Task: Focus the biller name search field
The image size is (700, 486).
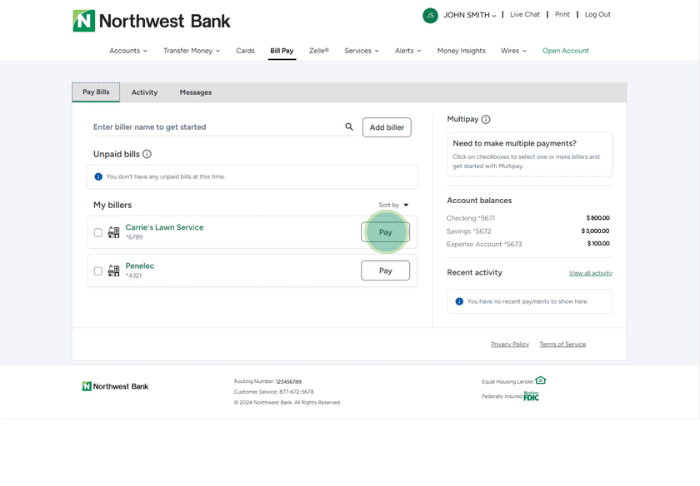Action: 215,127
